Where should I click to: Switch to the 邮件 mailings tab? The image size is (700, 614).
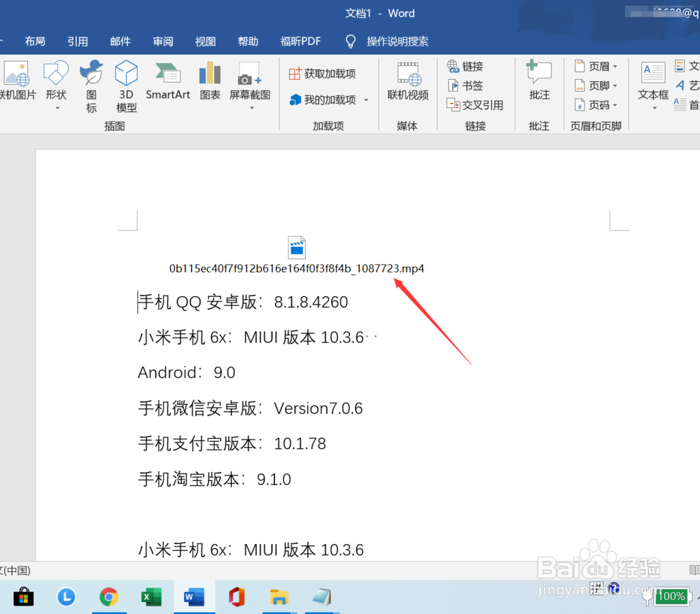pos(120,41)
